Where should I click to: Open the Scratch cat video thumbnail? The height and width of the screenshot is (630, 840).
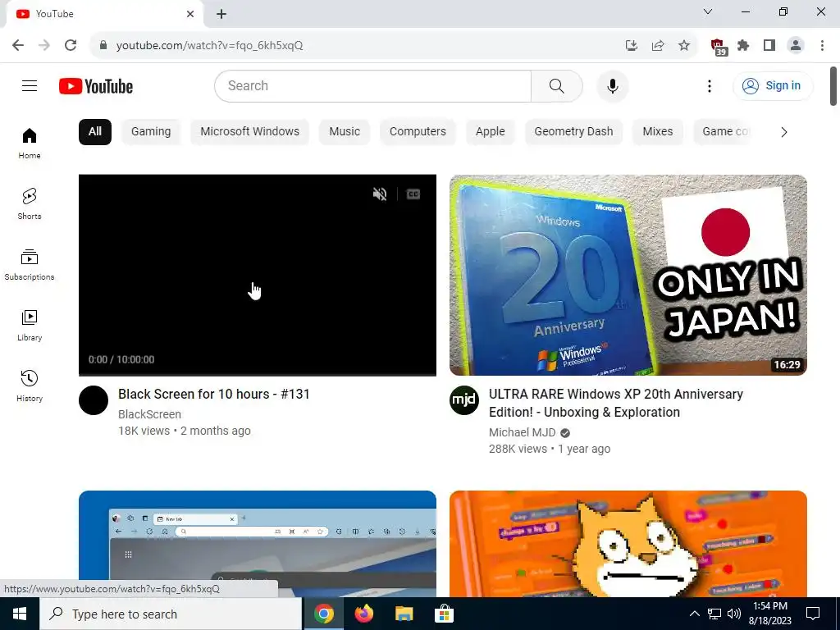pos(628,544)
